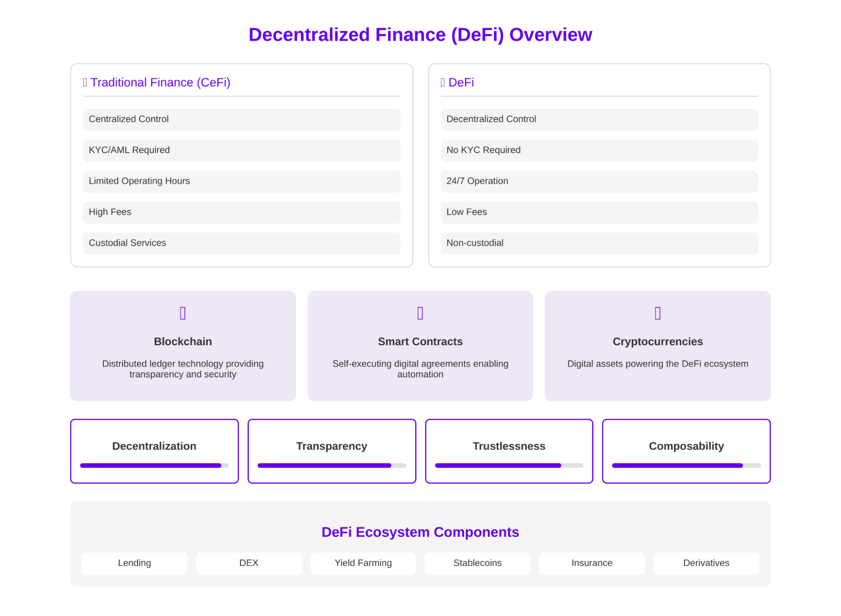Select the Limited Operating Hours row

coord(241,181)
